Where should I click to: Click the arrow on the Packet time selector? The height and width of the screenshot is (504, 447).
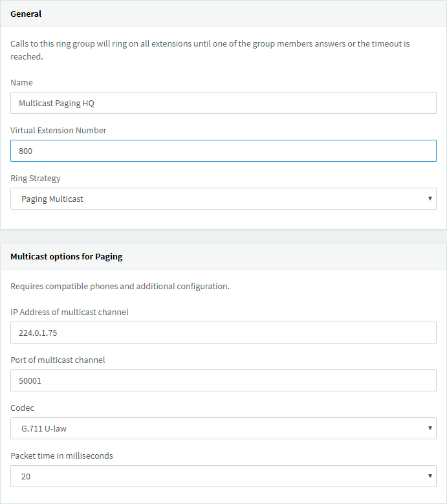point(430,476)
